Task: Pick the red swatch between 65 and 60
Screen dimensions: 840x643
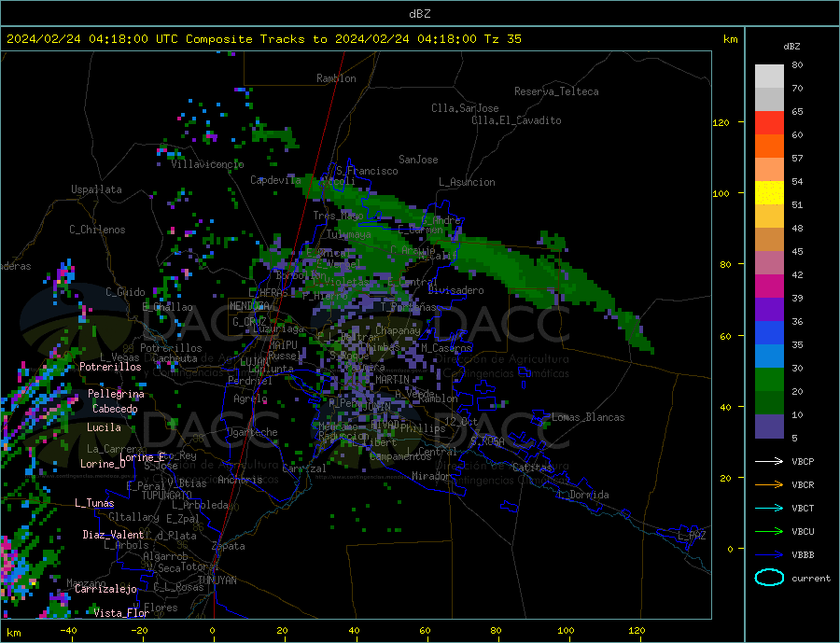Action: [769, 122]
